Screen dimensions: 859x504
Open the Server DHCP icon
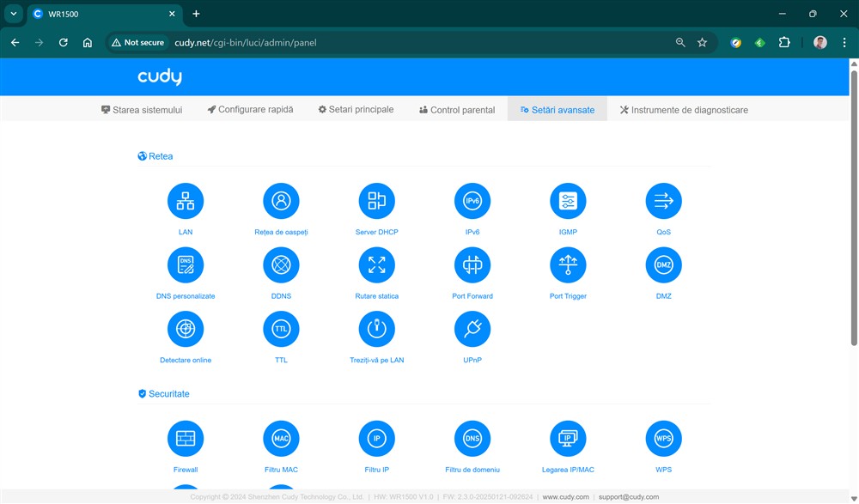tap(376, 202)
